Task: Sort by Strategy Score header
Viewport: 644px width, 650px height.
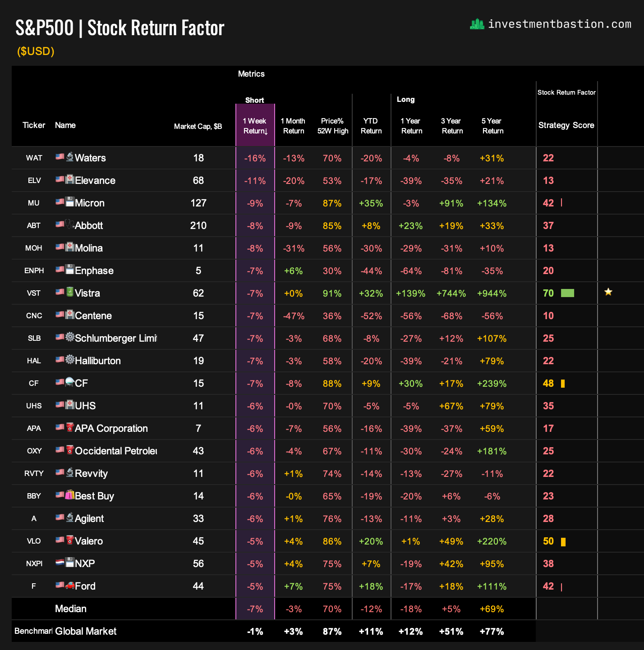Action: coord(566,125)
